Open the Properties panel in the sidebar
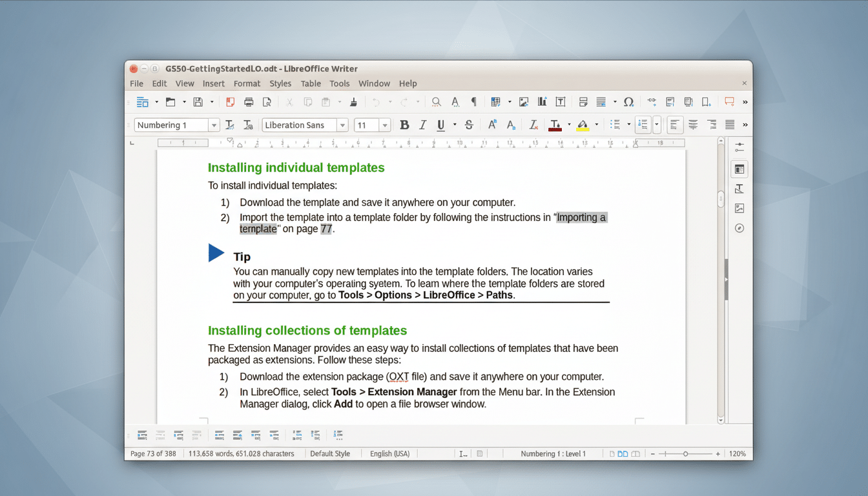Image resolution: width=868 pixels, height=496 pixels. coord(739,169)
